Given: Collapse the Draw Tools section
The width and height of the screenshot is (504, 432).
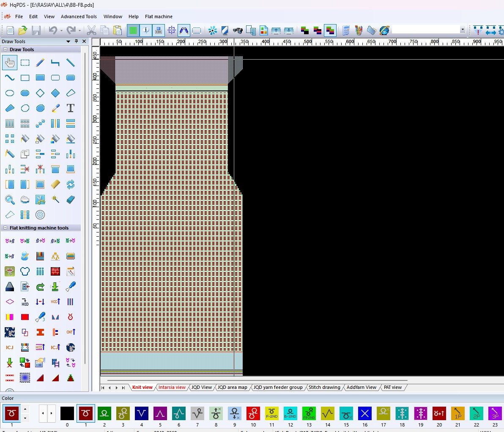Looking at the screenshot, I should 5,49.
